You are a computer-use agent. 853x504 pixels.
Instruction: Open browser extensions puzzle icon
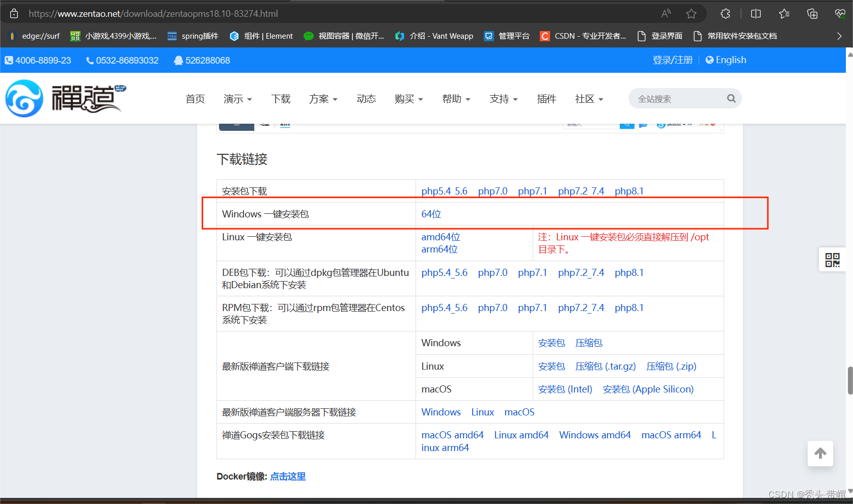pyautogui.click(x=726, y=14)
